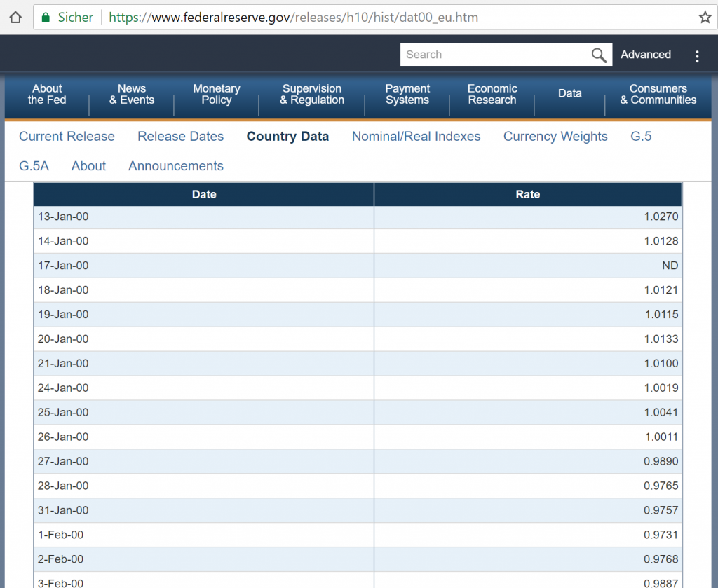Open Supervision & Regulation menu
Image resolution: width=718 pixels, height=588 pixels.
[x=312, y=94]
